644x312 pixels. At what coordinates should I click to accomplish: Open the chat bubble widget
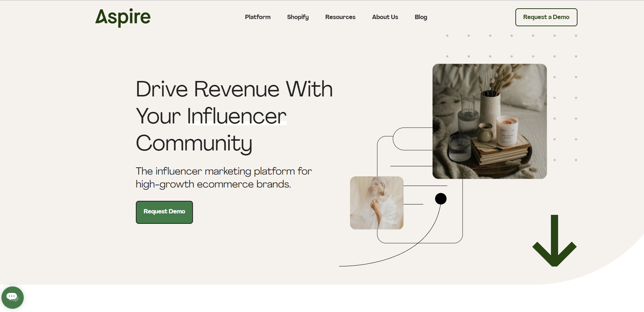[13, 297]
